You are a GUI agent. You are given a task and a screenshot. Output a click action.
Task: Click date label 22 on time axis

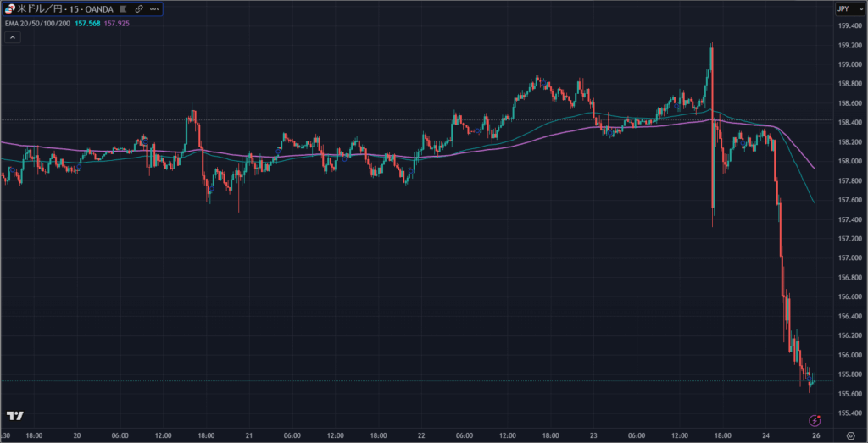click(421, 436)
